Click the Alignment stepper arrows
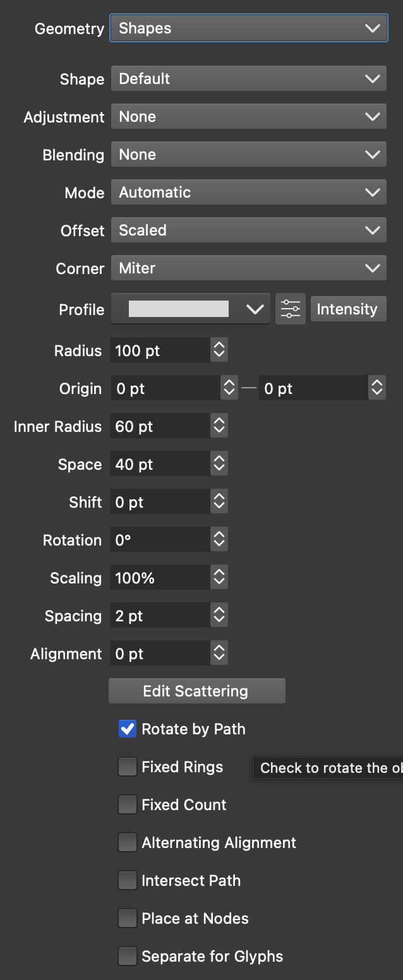Screen dimensions: 403x980 [x=219, y=654]
